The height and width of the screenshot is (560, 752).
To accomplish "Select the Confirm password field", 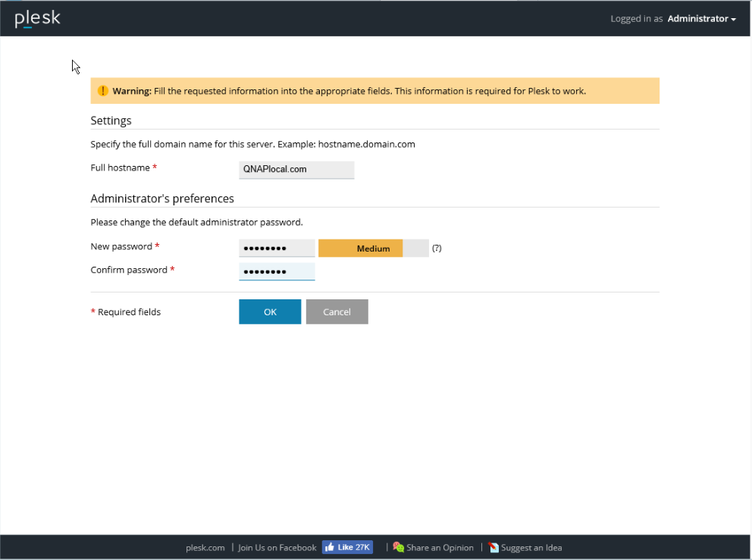I will (277, 271).
